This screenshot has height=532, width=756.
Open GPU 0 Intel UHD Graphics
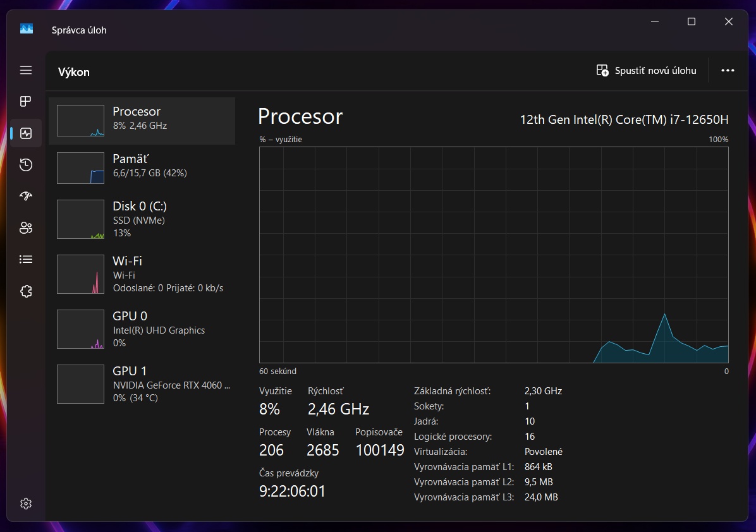tap(142, 329)
